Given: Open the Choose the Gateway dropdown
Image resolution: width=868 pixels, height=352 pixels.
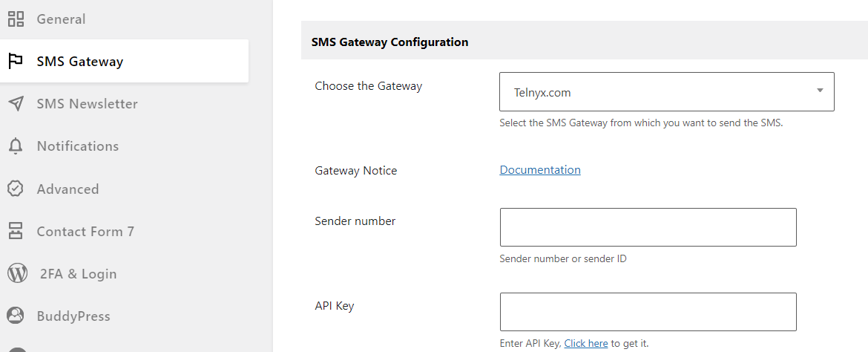Looking at the screenshot, I should pyautogui.click(x=666, y=92).
